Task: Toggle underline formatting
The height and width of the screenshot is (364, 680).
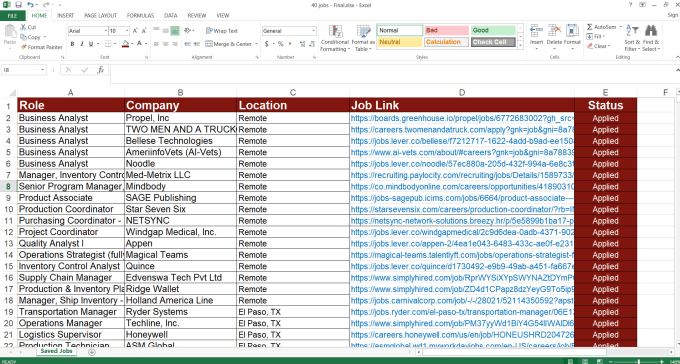Action: (91, 44)
